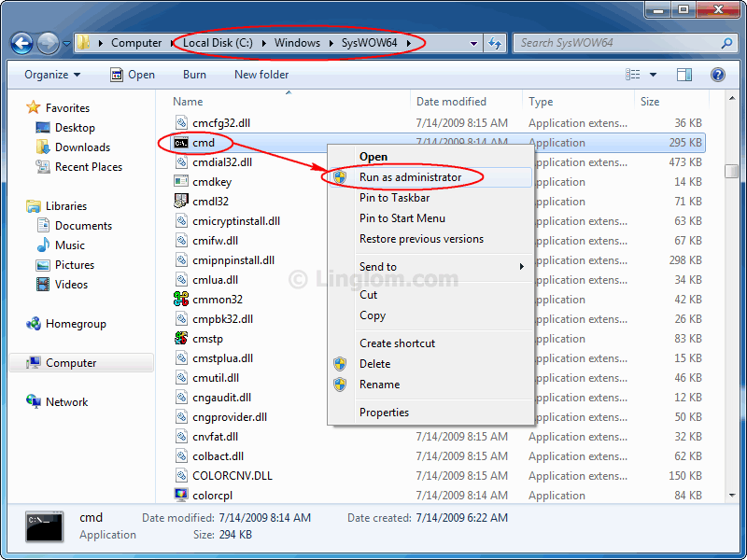Select the cmicryptinstall.dll file icon
The height and width of the screenshot is (560, 747).
pos(181,221)
